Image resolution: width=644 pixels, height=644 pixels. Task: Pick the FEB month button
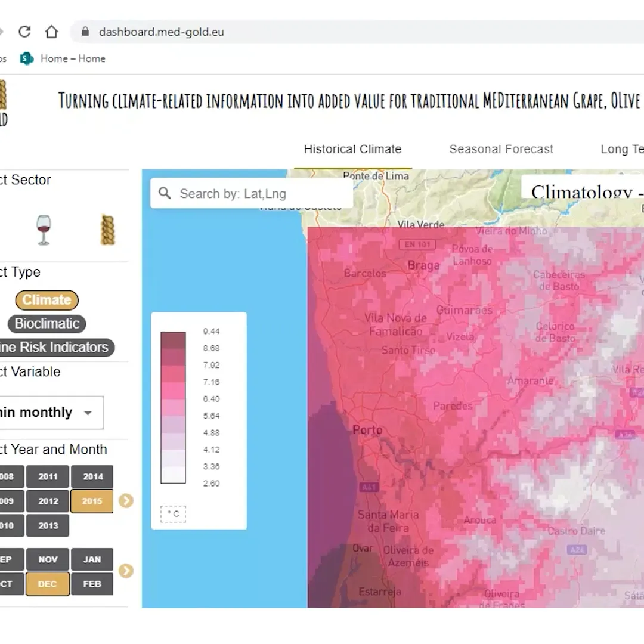(x=92, y=584)
